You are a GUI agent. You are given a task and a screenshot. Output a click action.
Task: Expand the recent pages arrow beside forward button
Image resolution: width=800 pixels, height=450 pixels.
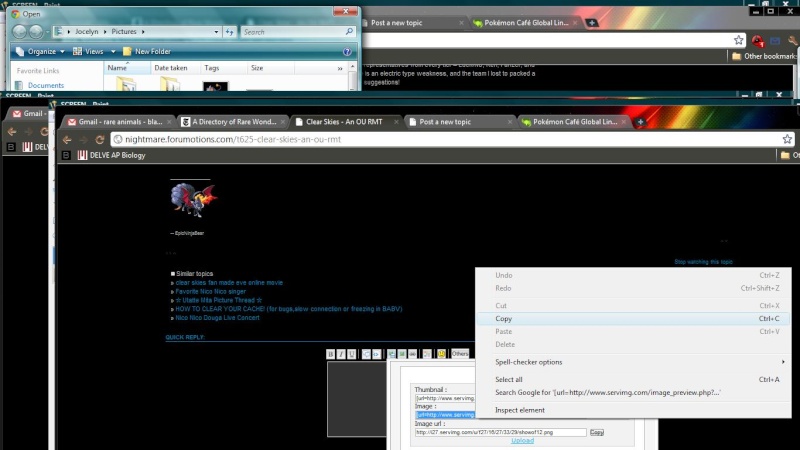[x=47, y=32]
